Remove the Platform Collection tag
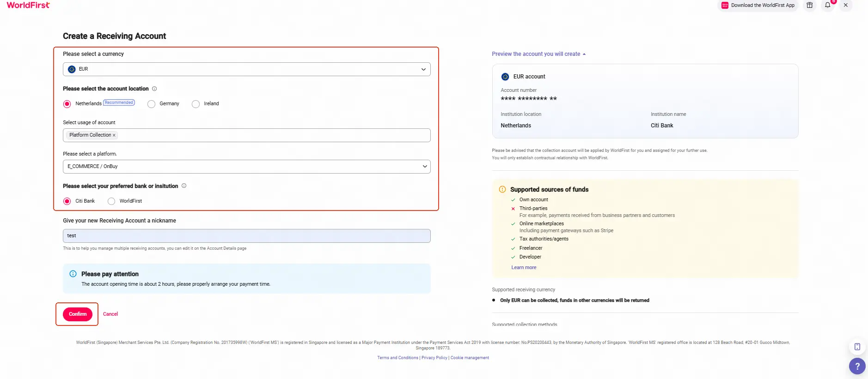 click(114, 135)
